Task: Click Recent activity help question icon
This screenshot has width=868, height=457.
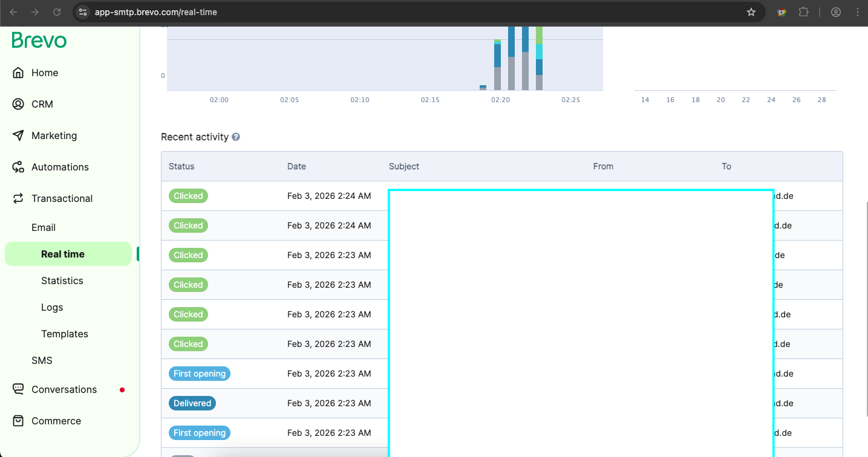Action: click(x=236, y=137)
